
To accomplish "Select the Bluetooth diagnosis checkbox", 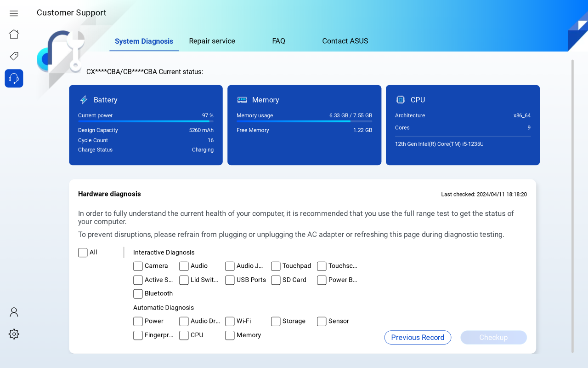I will (138, 293).
